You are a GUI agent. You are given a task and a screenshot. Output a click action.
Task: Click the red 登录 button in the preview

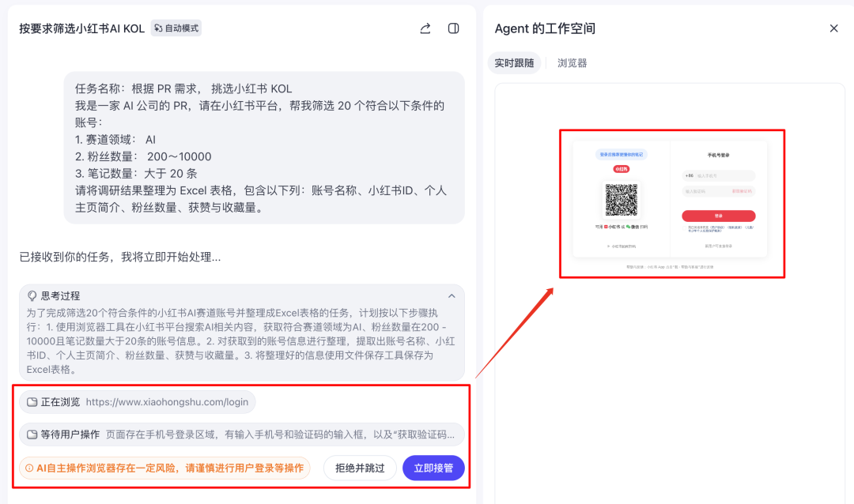click(718, 216)
